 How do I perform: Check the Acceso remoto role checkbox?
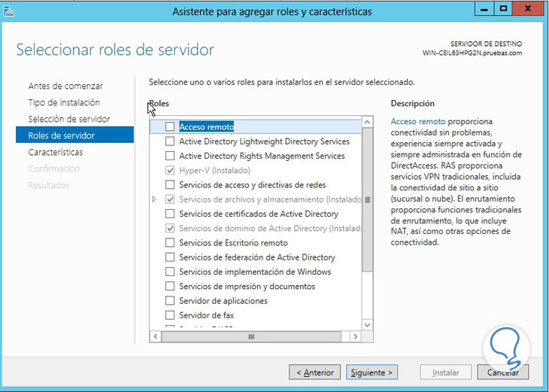coord(170,127)
